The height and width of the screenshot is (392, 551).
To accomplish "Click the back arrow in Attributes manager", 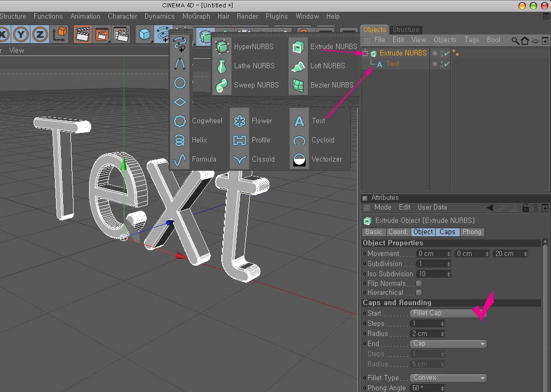I will pos(490,207).
